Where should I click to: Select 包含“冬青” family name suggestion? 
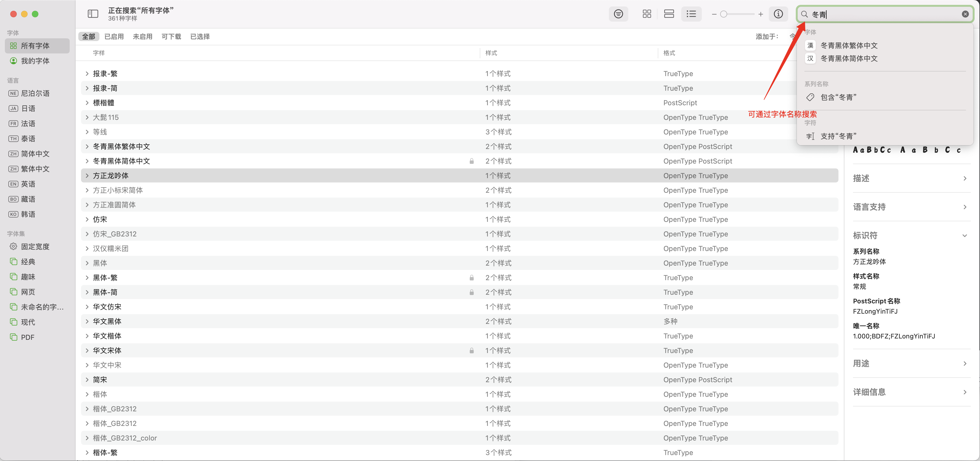[x=838, y=97]
